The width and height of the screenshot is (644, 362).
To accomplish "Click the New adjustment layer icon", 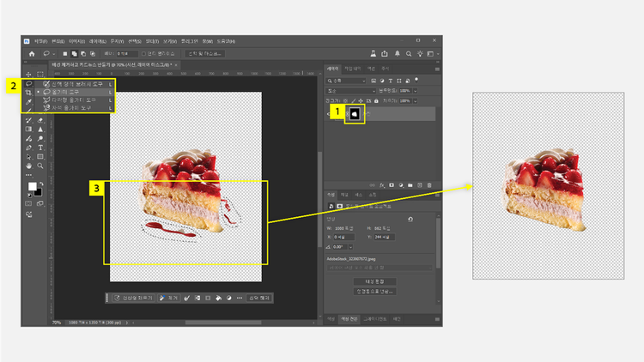I will pyautogui.click(x=401, y=185).
